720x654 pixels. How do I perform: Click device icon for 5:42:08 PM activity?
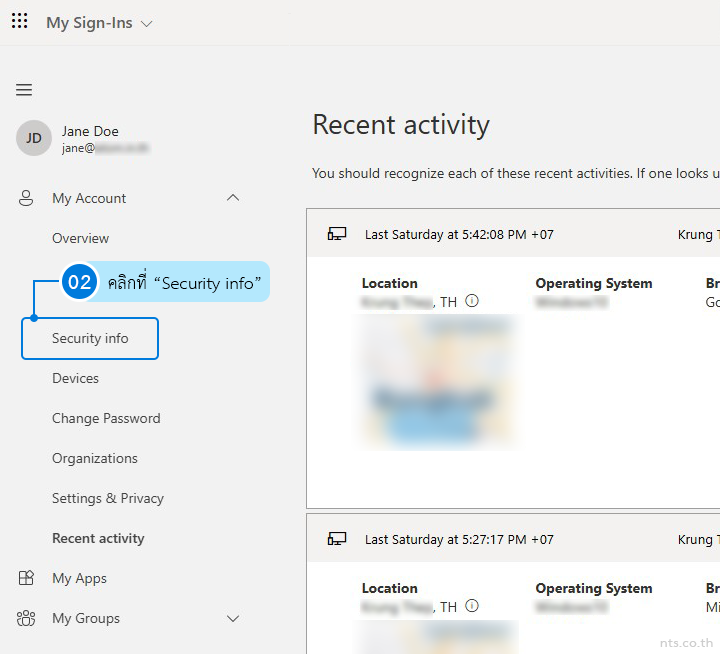coord(337,234)
